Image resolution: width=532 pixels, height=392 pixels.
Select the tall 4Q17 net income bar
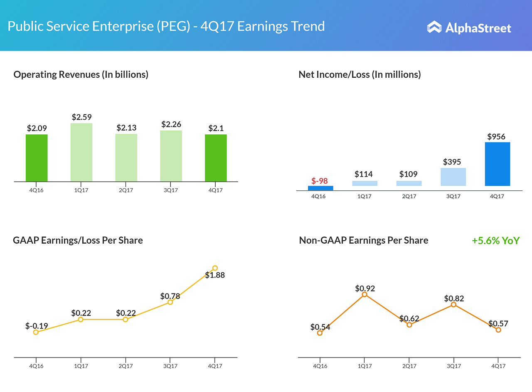click(x=497, y=164)
